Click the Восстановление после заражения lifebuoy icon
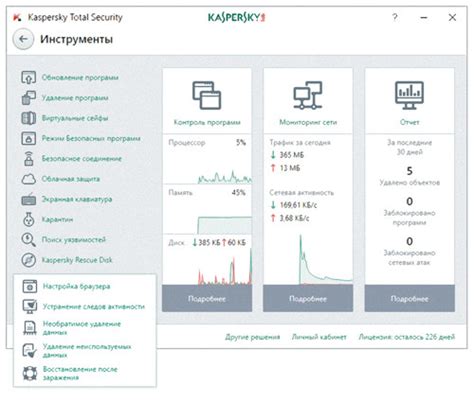 coord(30,373)
